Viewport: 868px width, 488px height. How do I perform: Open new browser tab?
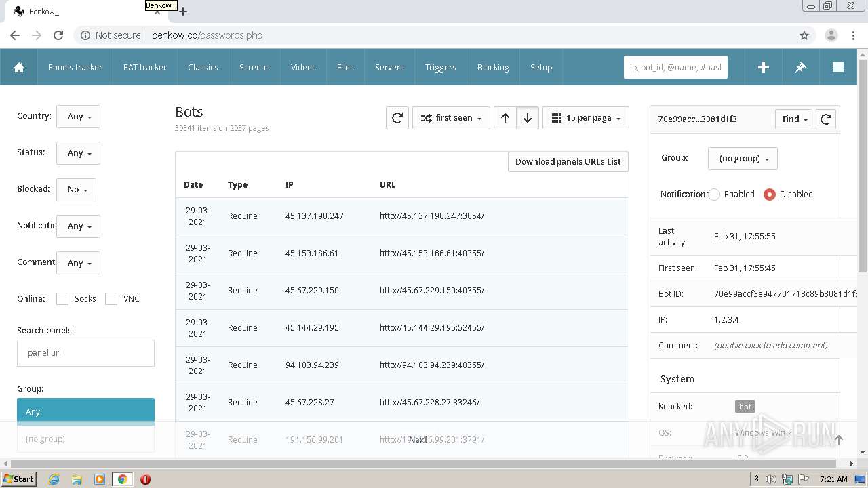point(183,11)
